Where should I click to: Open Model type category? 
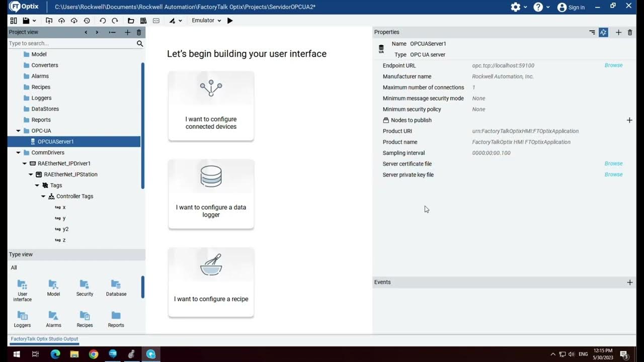[x=53, y=288]
